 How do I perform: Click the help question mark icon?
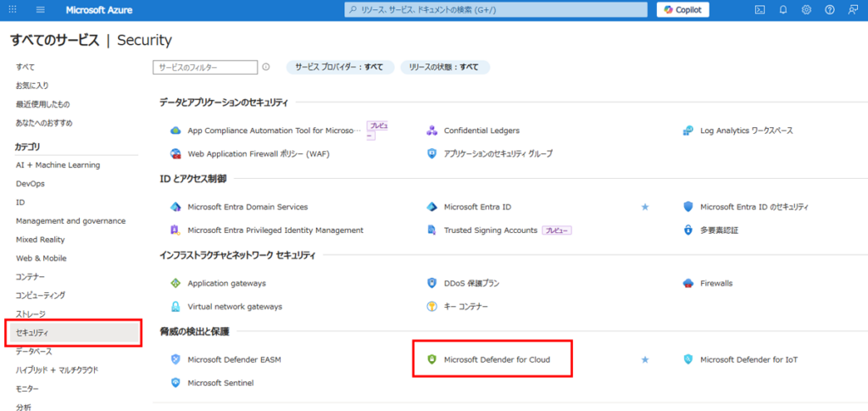tap(829, 9)
